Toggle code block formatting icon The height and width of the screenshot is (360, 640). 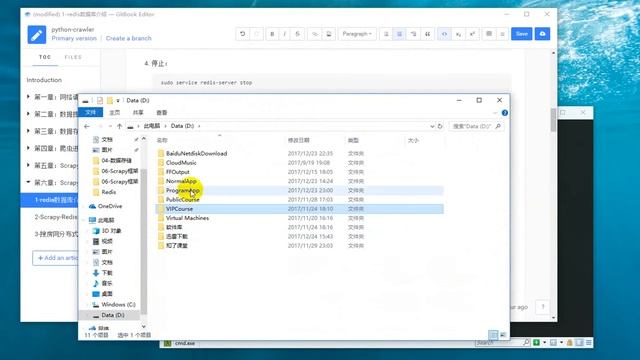pyautogui.click(x=444, y=34)
